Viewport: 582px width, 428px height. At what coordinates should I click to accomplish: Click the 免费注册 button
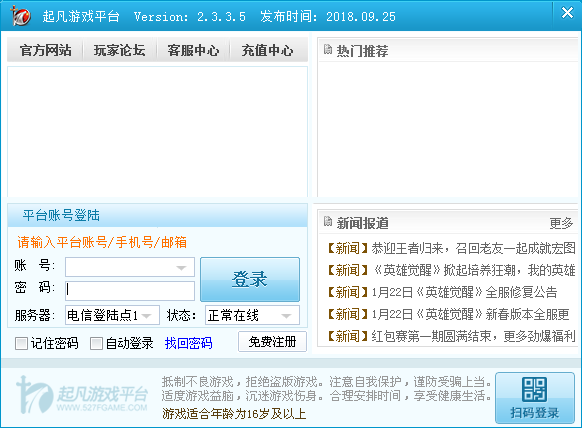pyautogui.click(x=272, y=342)
